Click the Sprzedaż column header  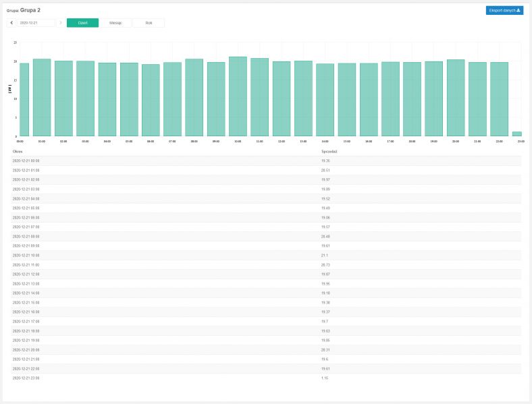tap(329, 152)
